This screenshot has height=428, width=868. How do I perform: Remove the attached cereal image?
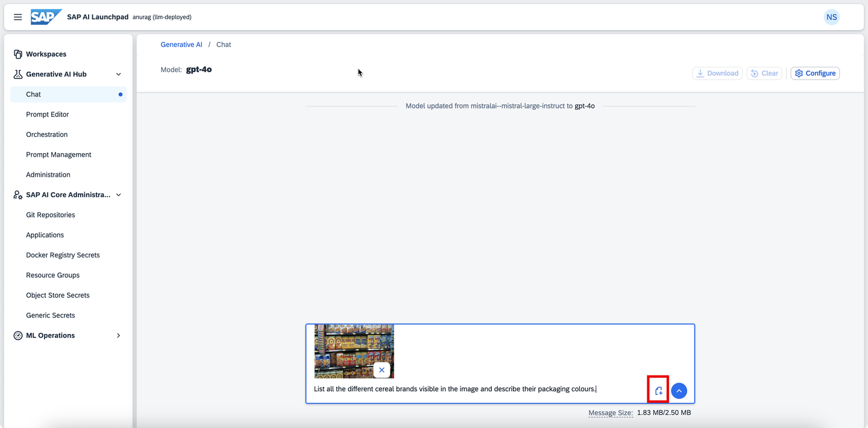382,370
